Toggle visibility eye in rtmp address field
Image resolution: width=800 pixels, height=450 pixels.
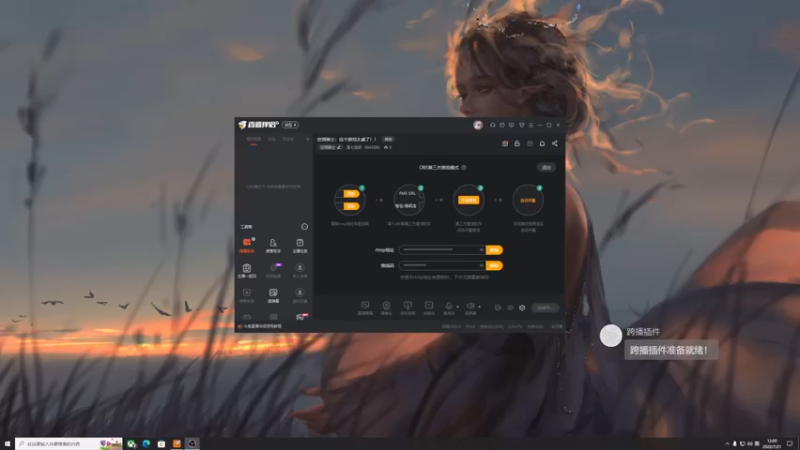pyautogui.click(x=481, y=250)
